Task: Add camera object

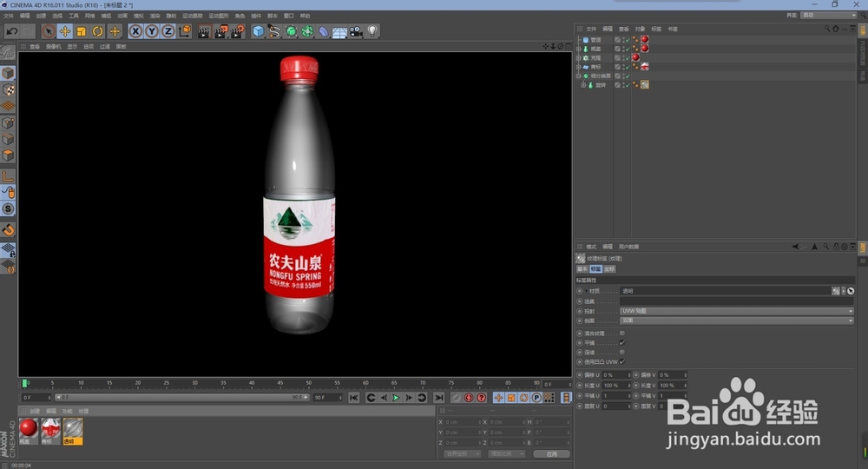Action: coord(356,31)
